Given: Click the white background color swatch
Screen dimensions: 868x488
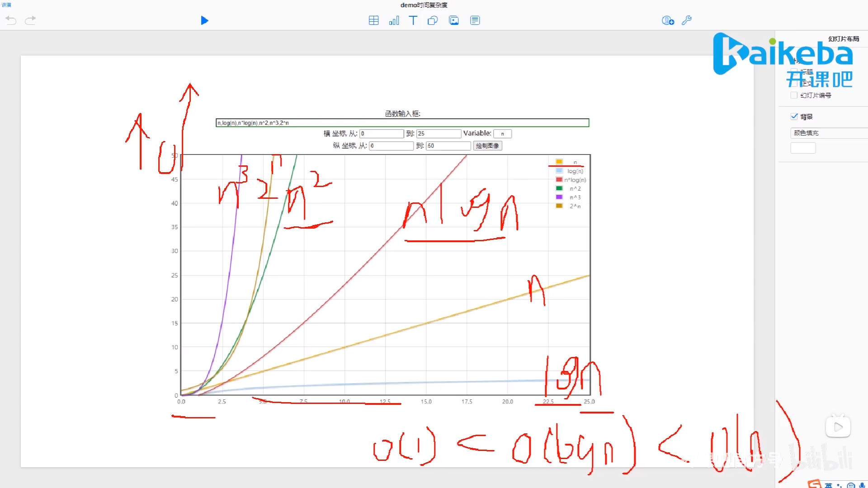Looking at the screenshot, I should click(x=803, y=148).
